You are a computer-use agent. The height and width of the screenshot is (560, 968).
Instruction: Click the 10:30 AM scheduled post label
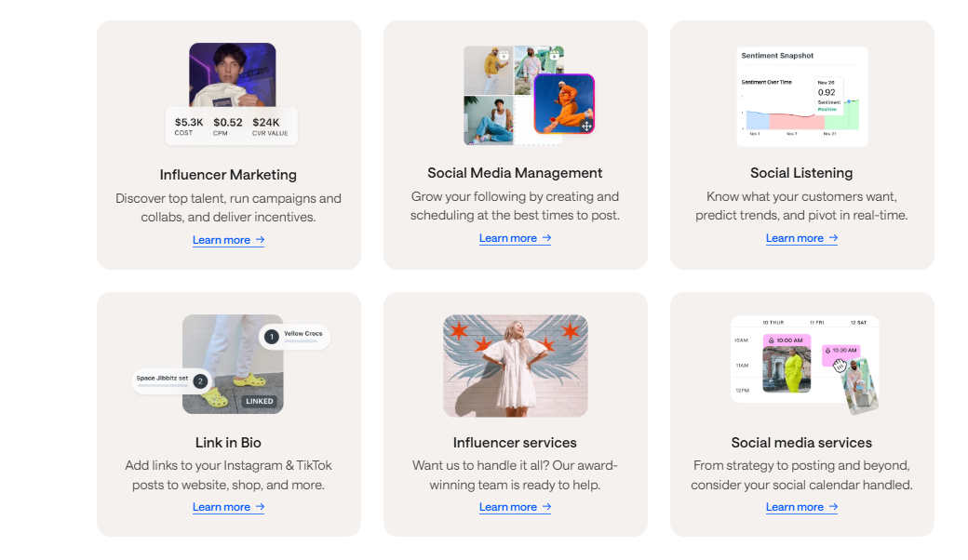pos(841,351)
